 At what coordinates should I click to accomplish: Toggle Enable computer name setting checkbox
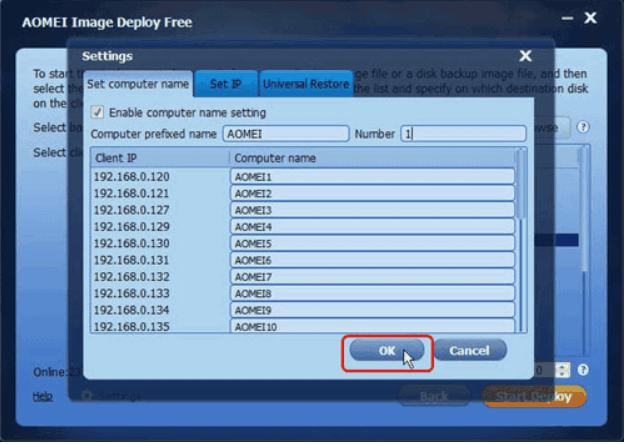click(97, 112)
